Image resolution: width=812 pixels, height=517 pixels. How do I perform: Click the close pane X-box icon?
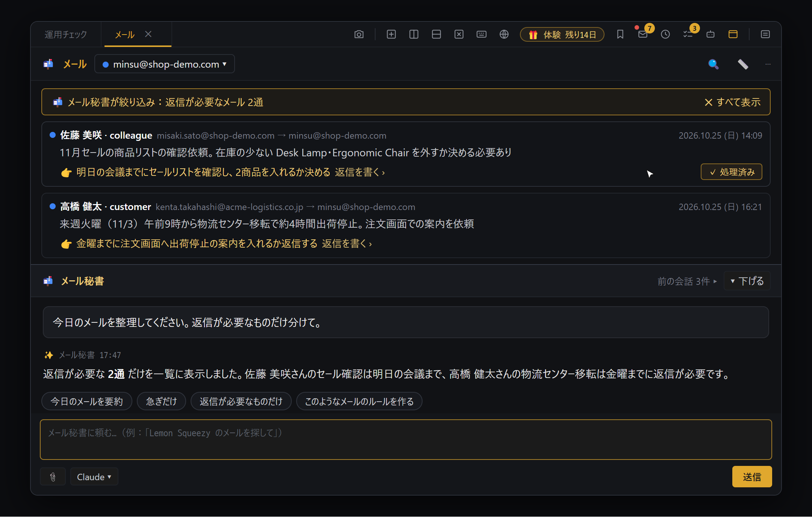pyautogui.click(x=459, y=34)
